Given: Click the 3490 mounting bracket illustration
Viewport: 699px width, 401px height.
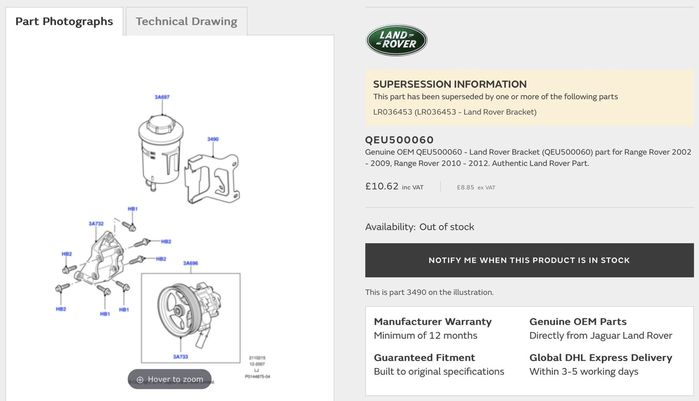Looking at the screenshot, I should click(212, 177).
